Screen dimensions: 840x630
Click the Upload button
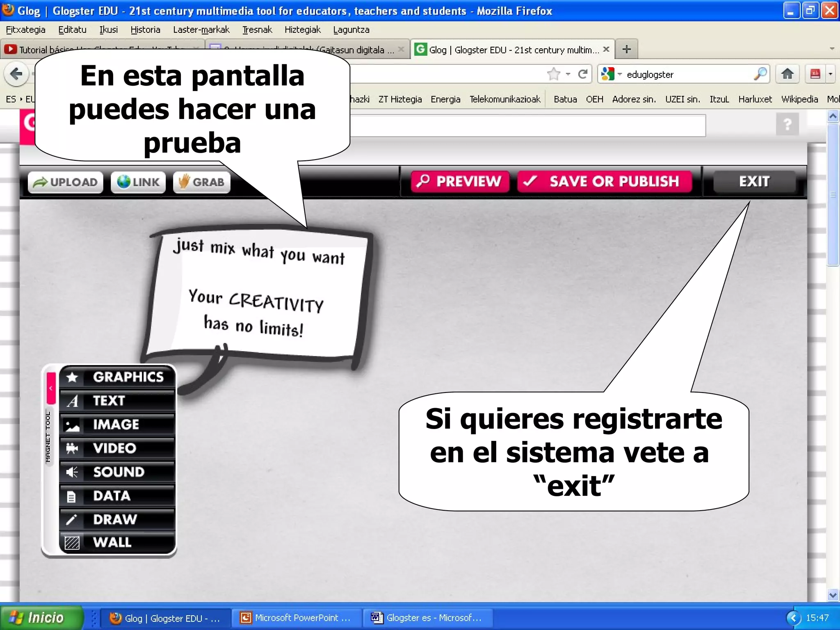66,182
